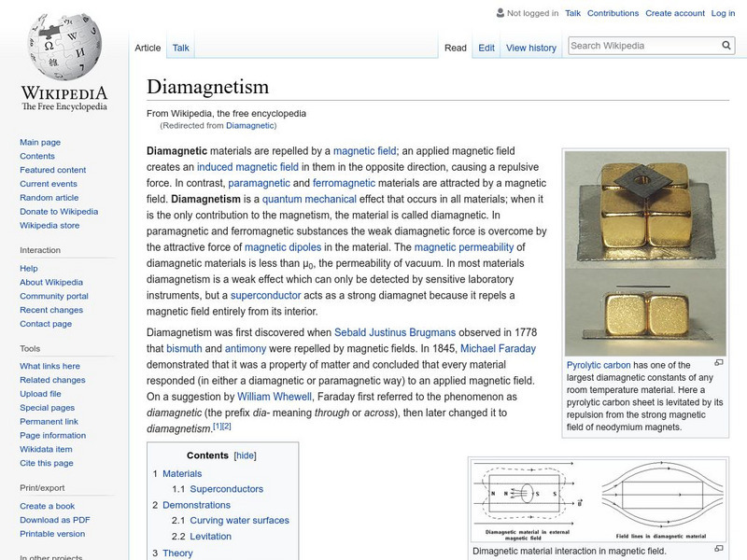This screenshot has height=560, width=747.
Task: Click Cite this page
Action: point(47,462)
